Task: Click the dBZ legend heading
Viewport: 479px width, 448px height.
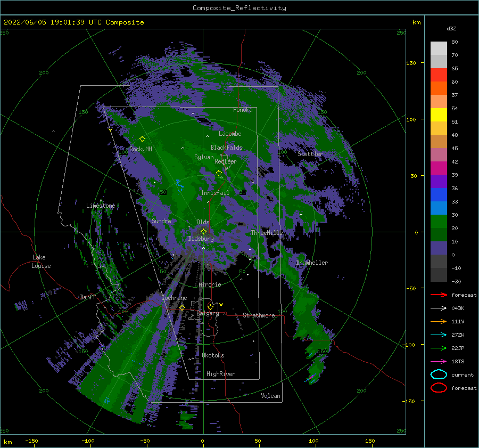Action: coord(451,28)
